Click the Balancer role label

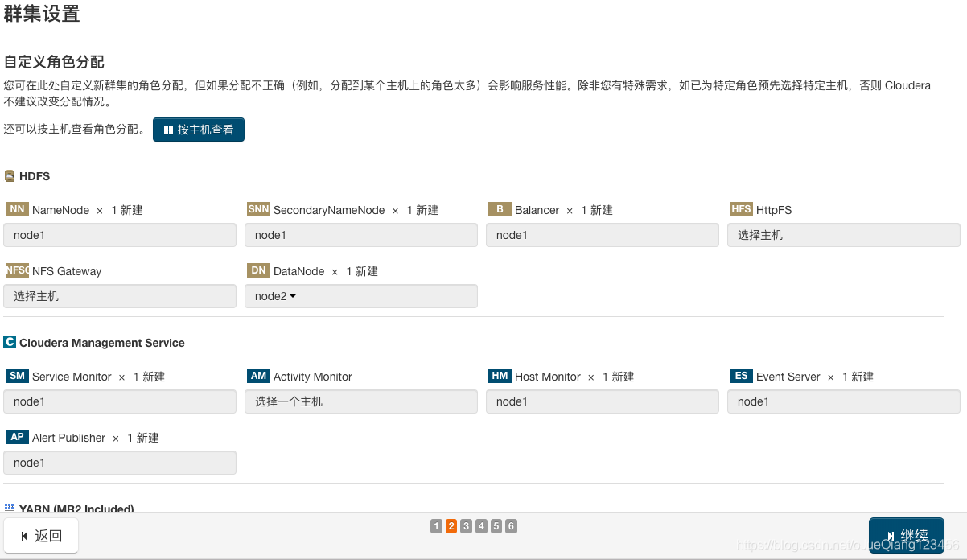click(x=537, y=210)
